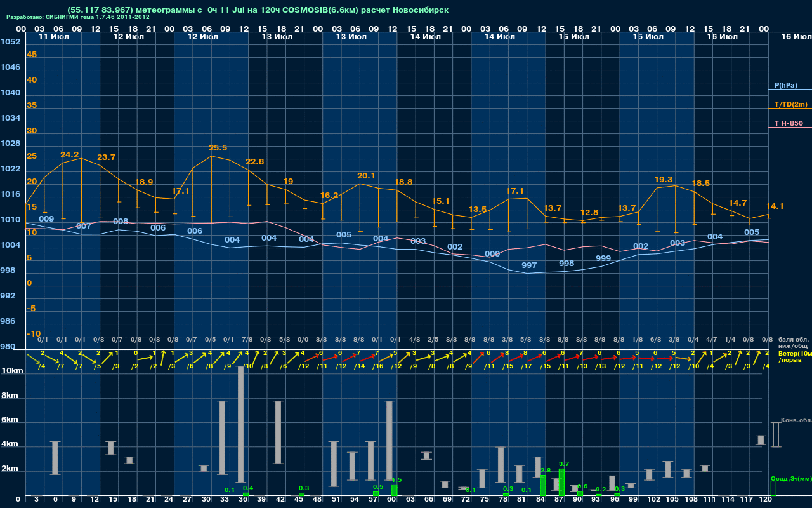Click the 1.5 precipitation value
812x508 pixels.
396,480
